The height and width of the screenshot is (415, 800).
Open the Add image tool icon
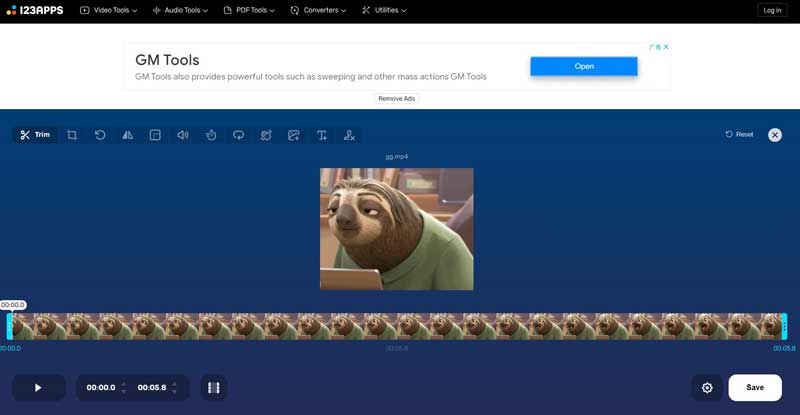pos(293,135)
